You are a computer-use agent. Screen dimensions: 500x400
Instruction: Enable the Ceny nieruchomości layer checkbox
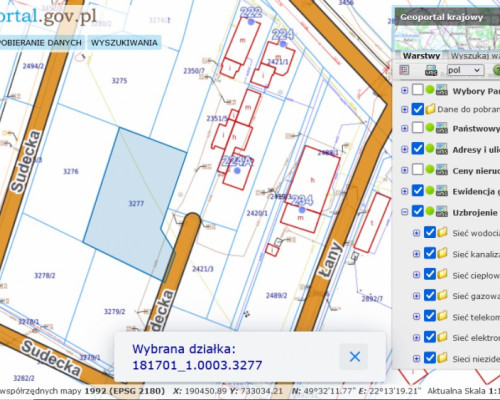[418, 169]
